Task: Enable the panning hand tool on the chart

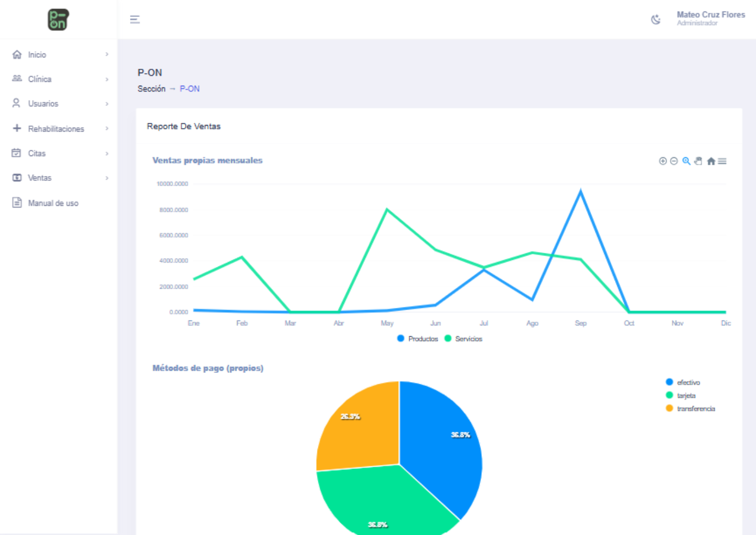Action: click(x=698, y=161)
